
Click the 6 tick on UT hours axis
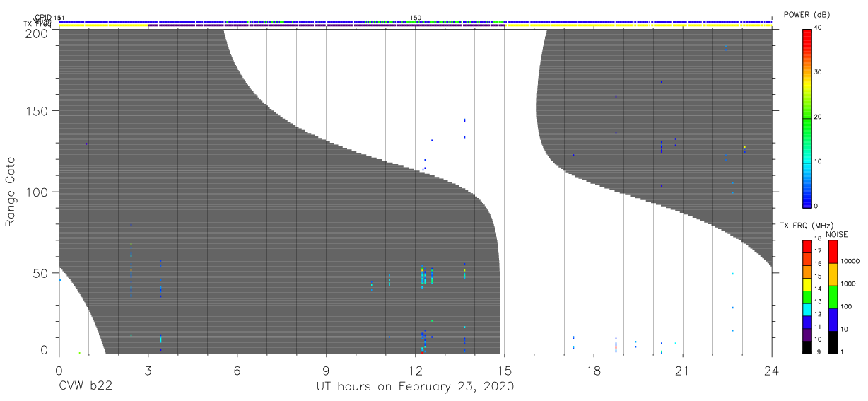[x=237, y=370]
